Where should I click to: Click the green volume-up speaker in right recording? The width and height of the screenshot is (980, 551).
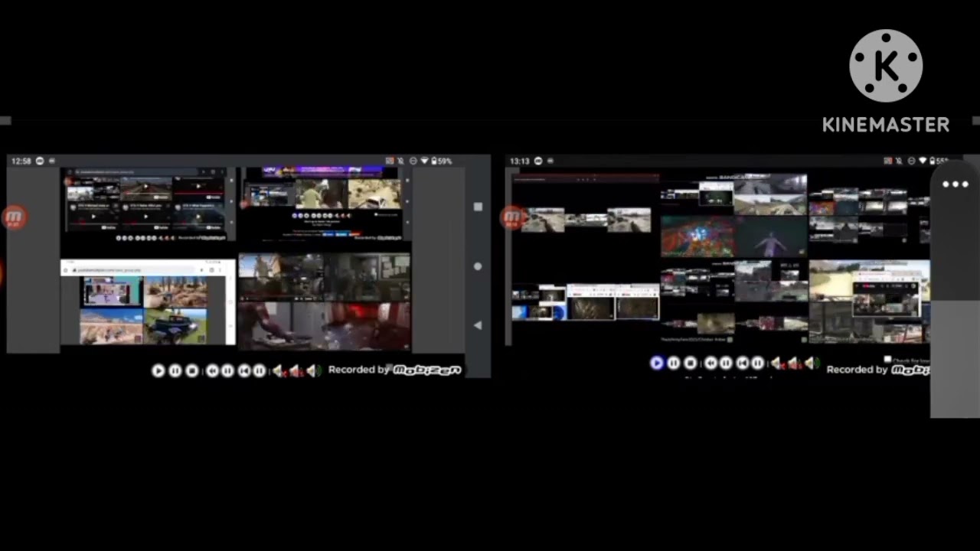[x=812, y=363]
